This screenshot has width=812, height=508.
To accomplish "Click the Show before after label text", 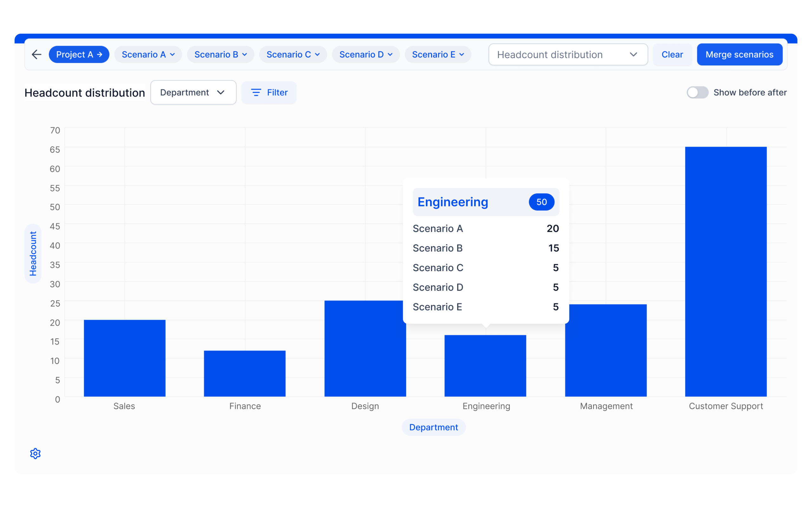I will (x=750, y=92).
